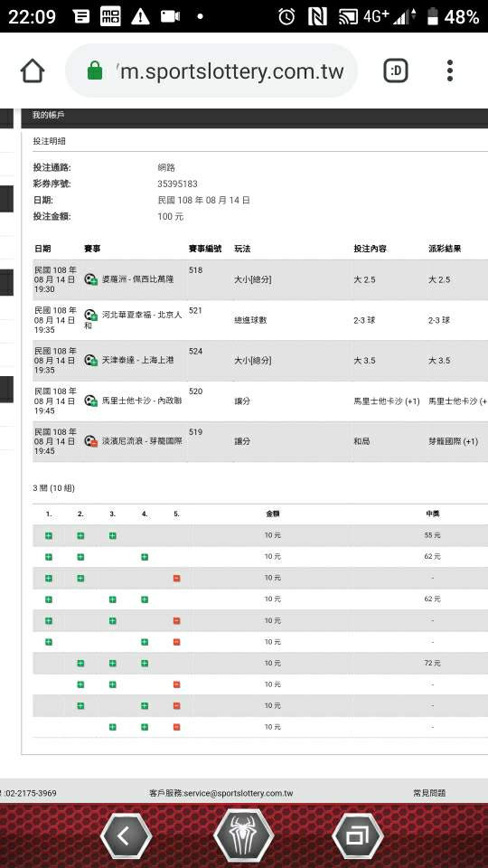Image resolution: width=488 pixels, height=868 pixels.
Task: Click ticket serial number 35395183
Action: [x=177, y=184]
